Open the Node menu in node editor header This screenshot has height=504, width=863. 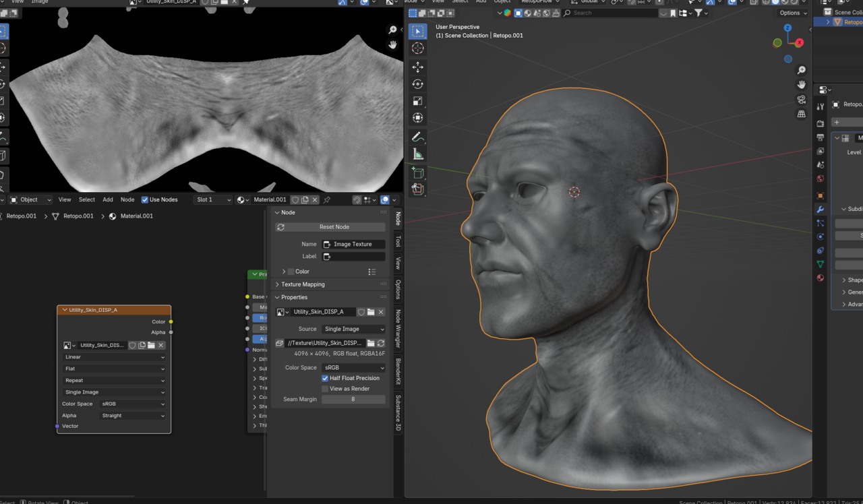(x=127, y=199)
